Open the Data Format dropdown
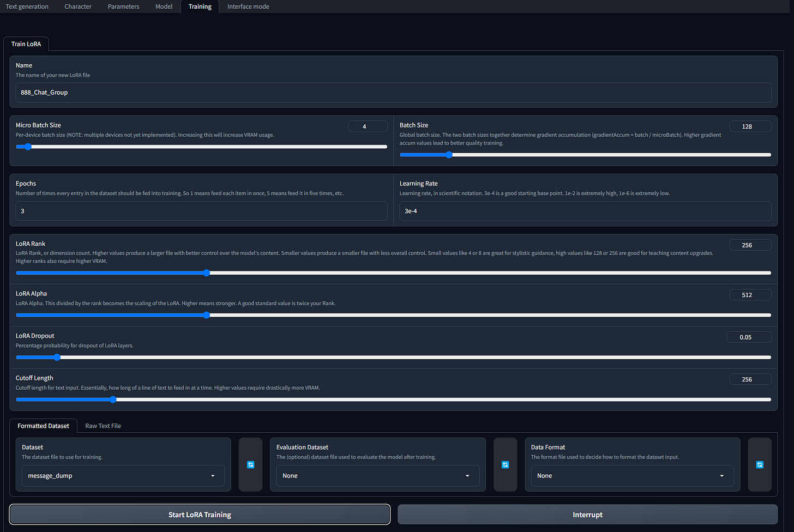 [x=632, y=476]
